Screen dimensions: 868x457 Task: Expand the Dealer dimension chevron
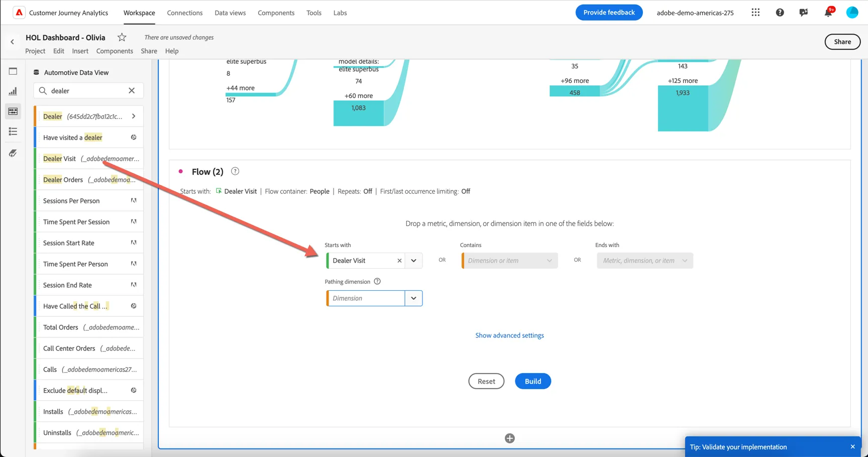134,116
